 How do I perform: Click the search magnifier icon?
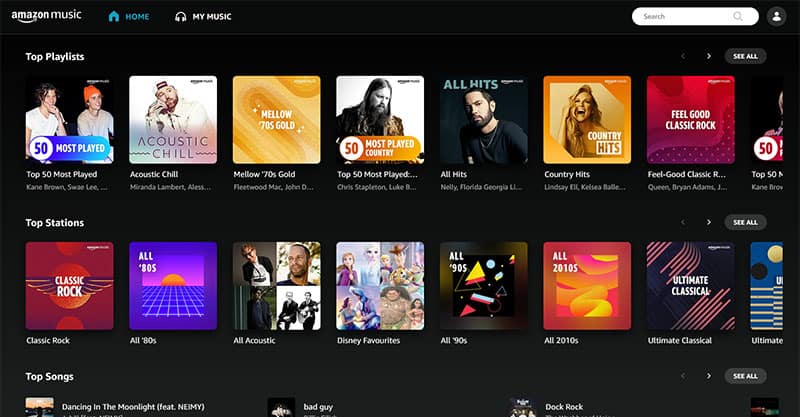coord(738,16)
